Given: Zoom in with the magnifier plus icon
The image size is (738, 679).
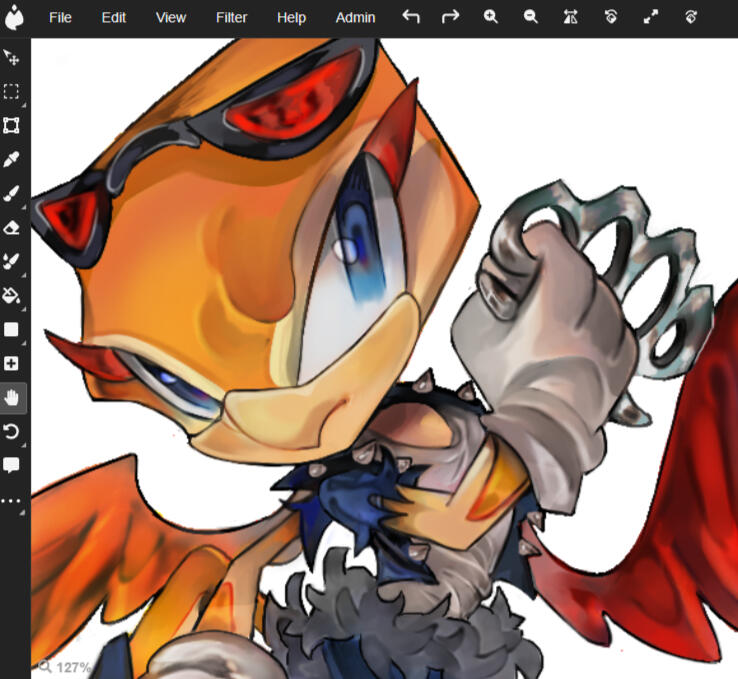Looking at the screenshot, I should pyautogui.click(x=490, y=17).
